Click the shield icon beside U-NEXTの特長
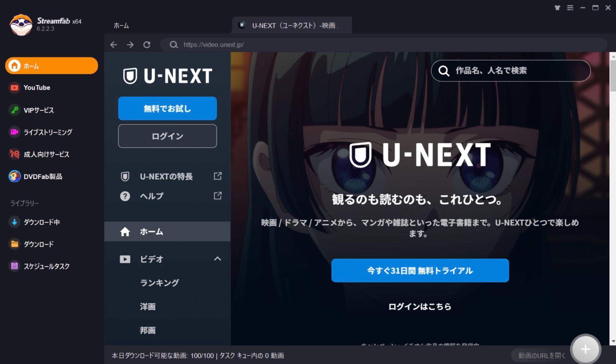 coord(125,176)
